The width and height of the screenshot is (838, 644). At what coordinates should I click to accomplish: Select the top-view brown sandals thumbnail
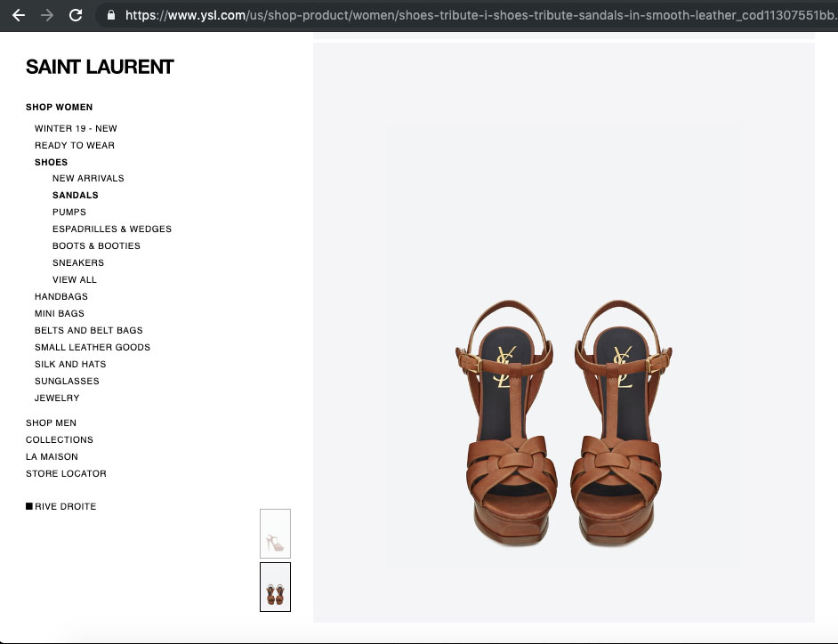275,587
